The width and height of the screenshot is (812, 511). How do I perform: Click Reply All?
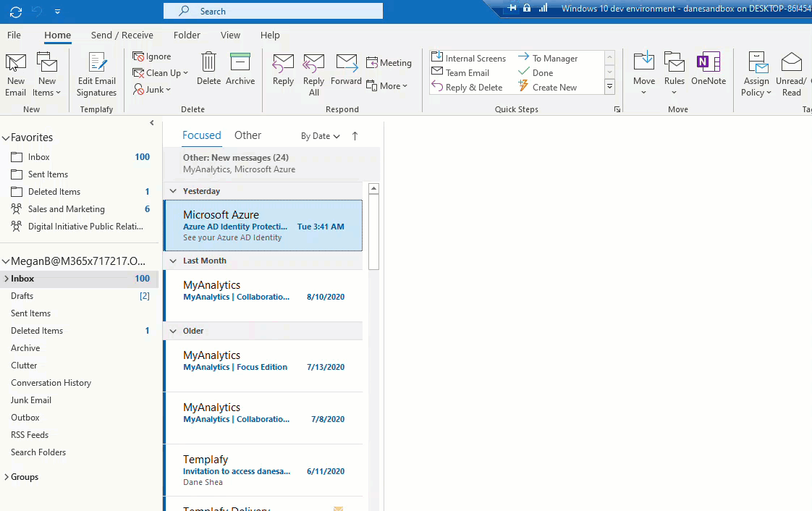pyautogui.click(x=314, y=75)
